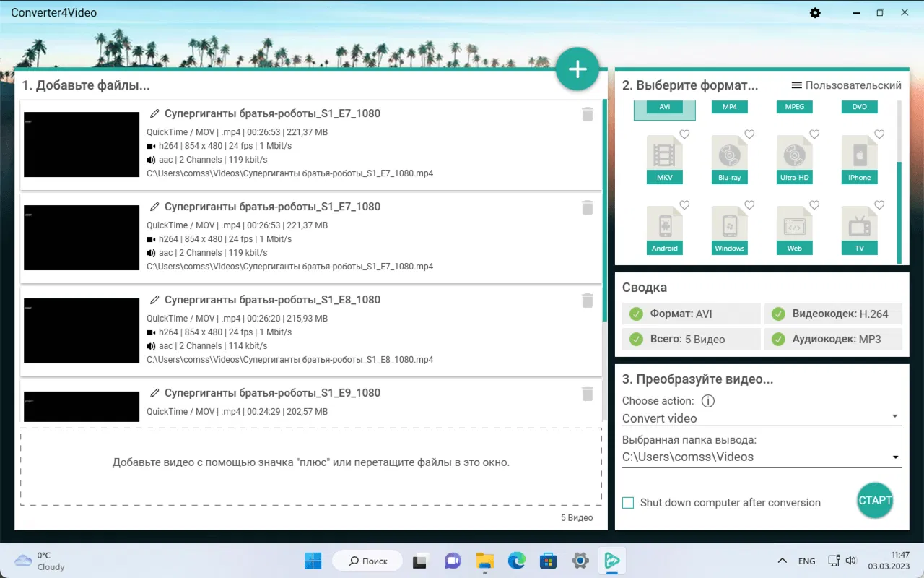
Task: Open the Windows Start menu
Action: tap(313, 561)
